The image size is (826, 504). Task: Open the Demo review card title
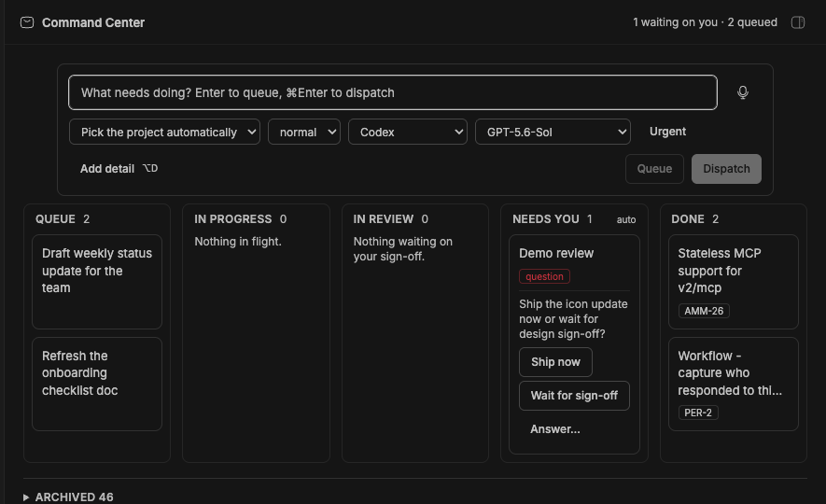click(x=556, y=253)
